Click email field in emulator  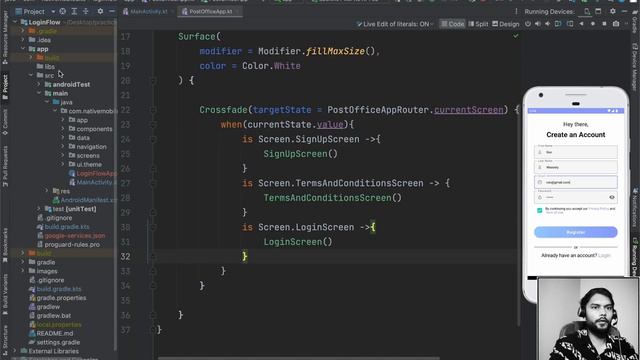pyautogui.click(x=576, y=182)
